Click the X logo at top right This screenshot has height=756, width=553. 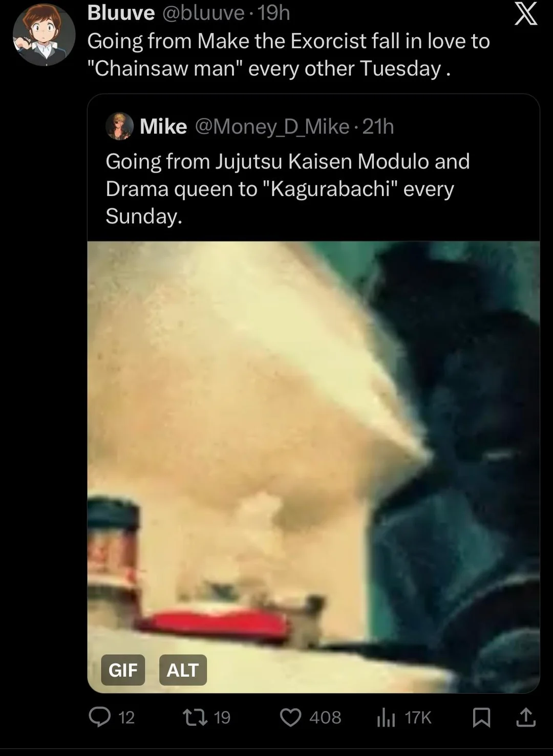526,14
